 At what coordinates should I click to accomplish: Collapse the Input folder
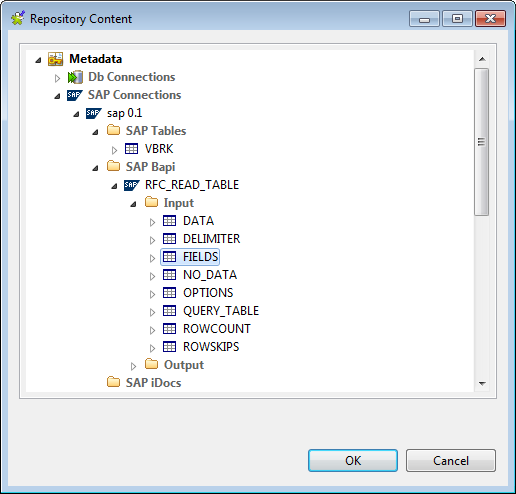[x=133, y=204]
